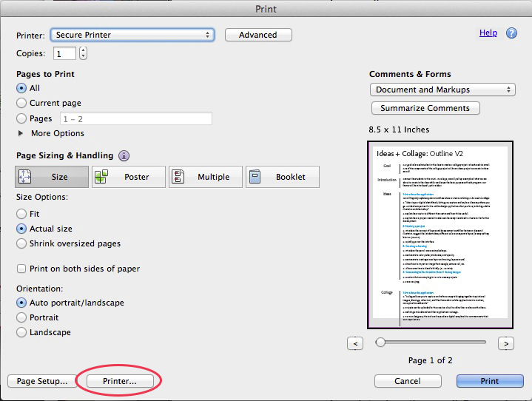
Task: Choose the Multiple pages layout button
Action: click(205, 177)
